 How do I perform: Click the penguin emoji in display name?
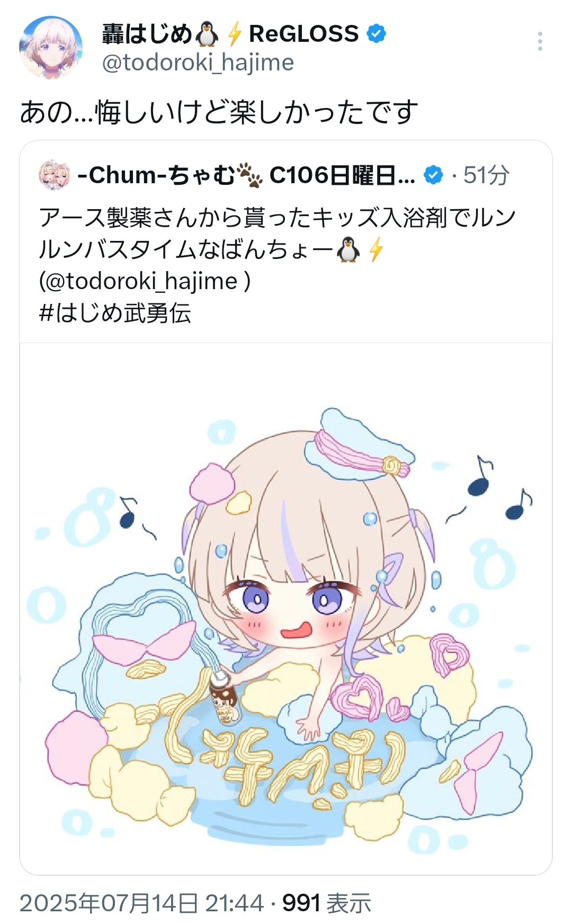(207, 34)
